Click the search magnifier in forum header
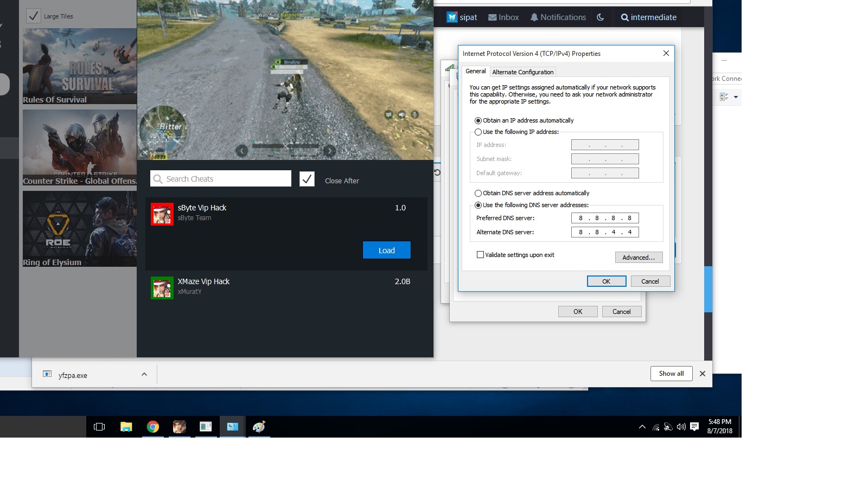 point(625,17)
